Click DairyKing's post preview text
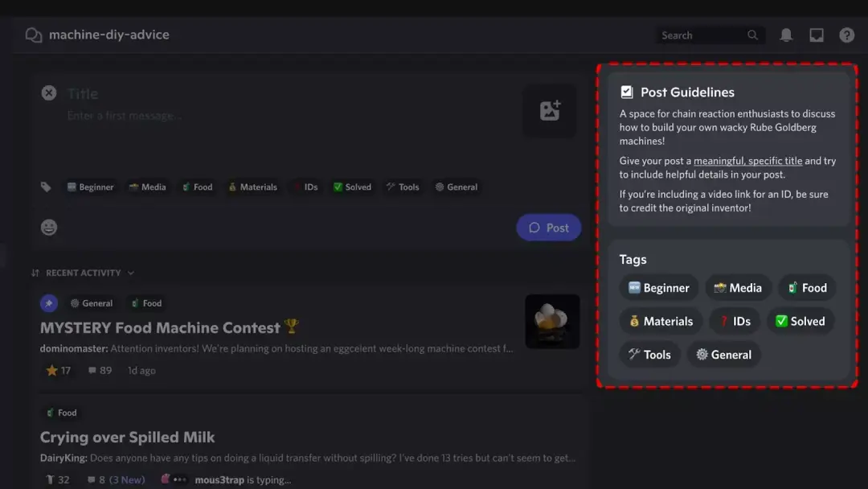868x489 pixels. click(x=308, y=458)
